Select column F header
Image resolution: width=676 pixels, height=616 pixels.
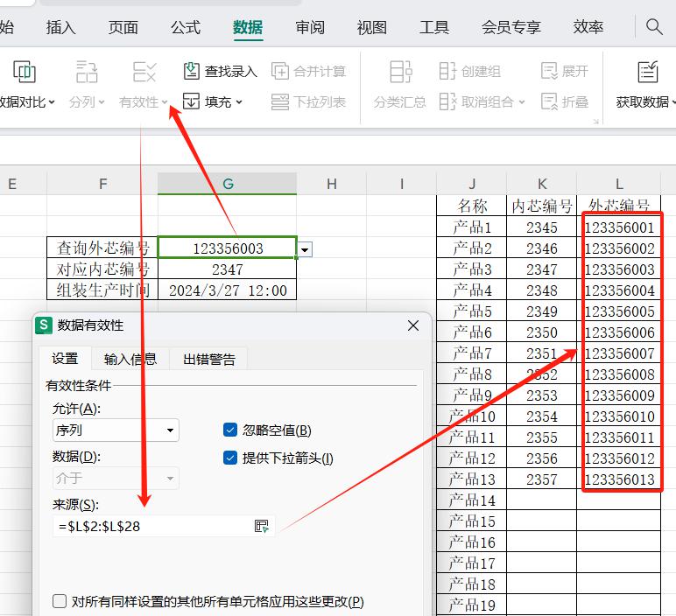coord(102,184)
